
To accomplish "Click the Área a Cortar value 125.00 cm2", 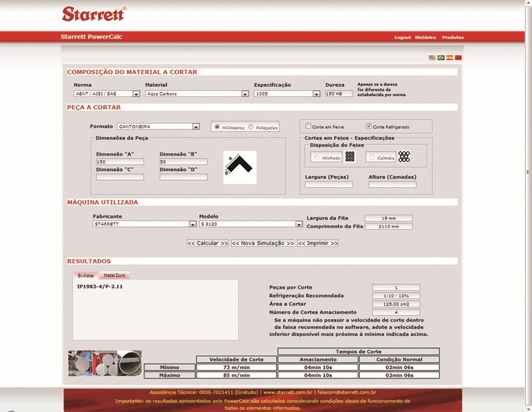I will pyautogui.click(x=396, y=304).
